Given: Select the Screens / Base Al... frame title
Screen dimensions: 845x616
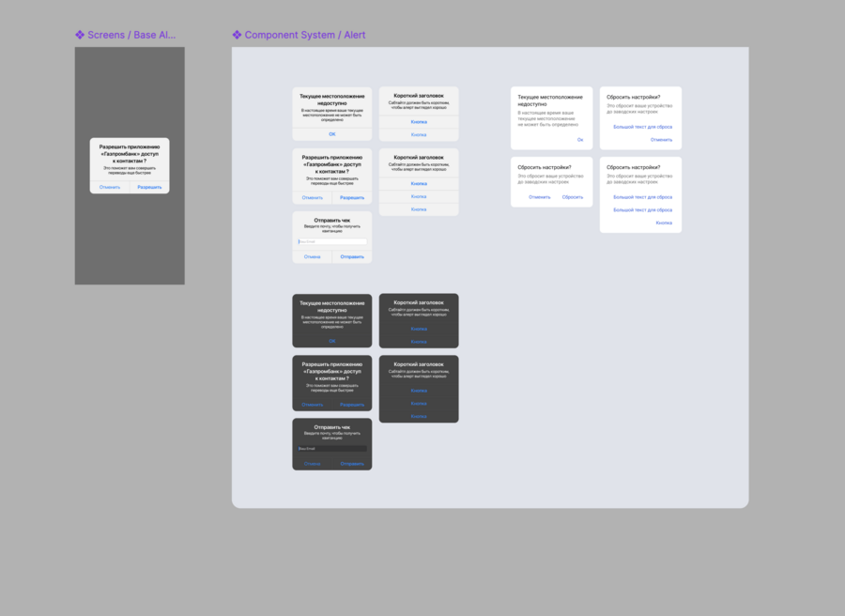Looking at the screenshot, I should click(x=131, y=35).
